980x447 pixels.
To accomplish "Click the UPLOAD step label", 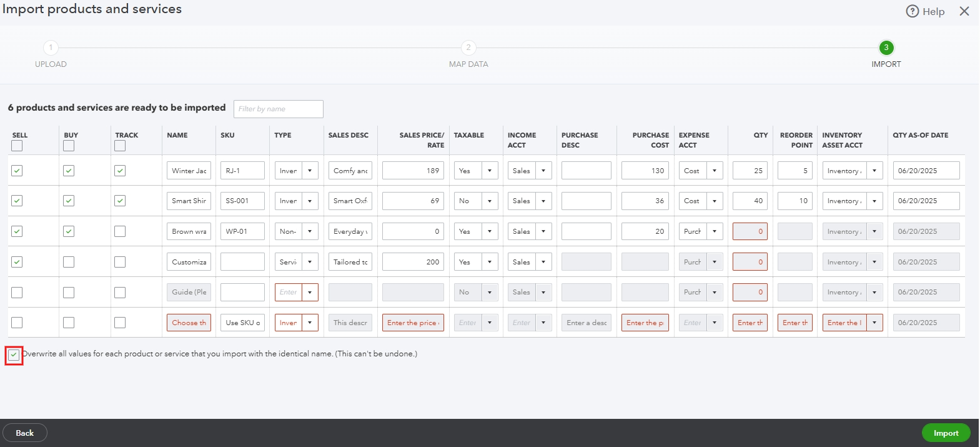I will point(51,64).
